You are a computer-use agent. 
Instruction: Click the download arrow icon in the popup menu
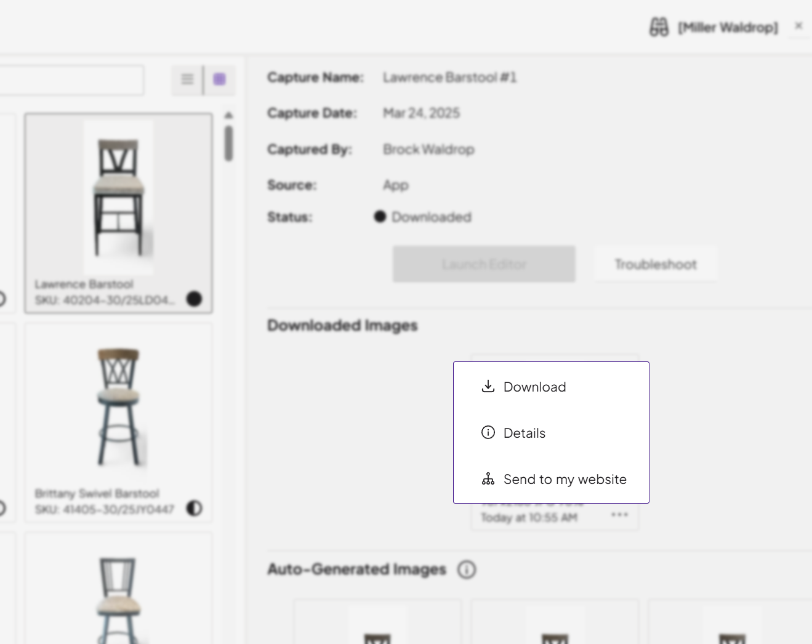coord(488,386)
